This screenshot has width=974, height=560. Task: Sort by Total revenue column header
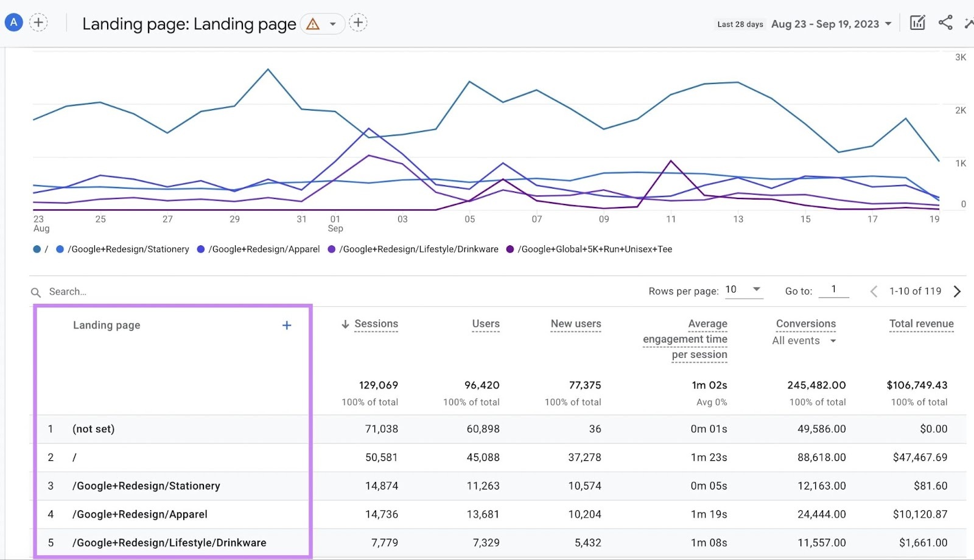point(921,324)
